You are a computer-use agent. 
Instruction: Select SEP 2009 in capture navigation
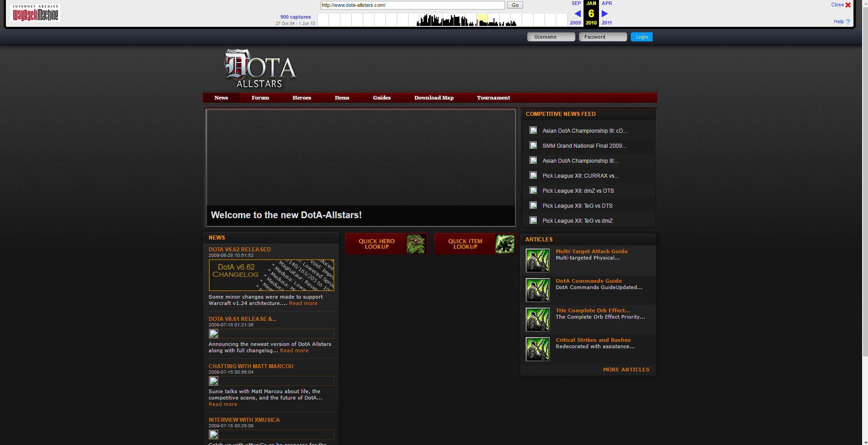tap(576, 13)
